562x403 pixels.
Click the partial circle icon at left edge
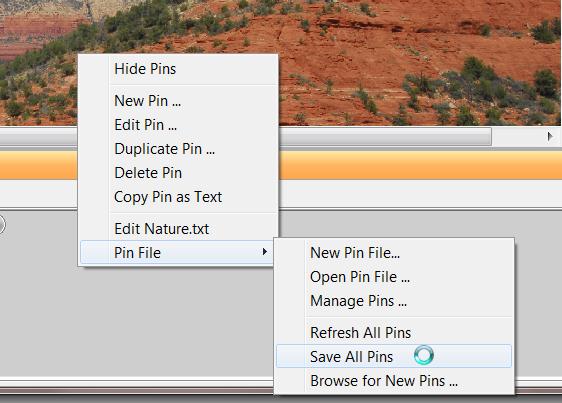(1, 225)
